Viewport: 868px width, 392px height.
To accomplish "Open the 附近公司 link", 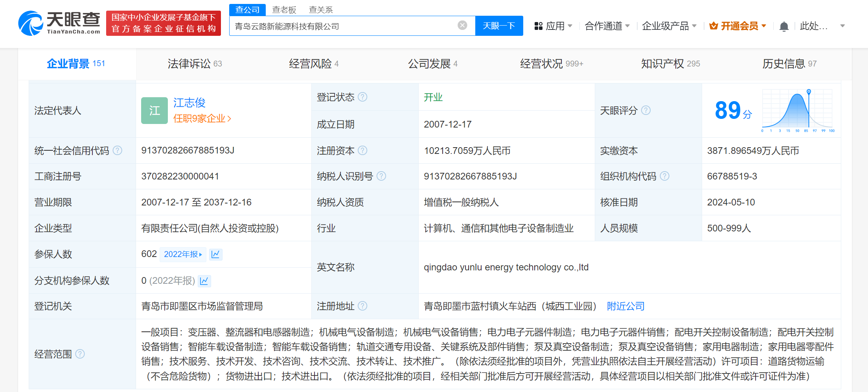I will coord(625,306).
